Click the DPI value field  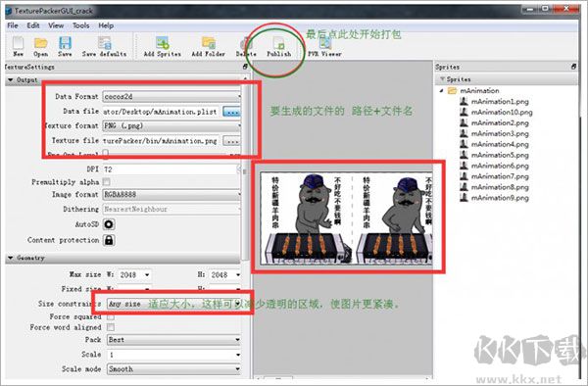[171, 169]
